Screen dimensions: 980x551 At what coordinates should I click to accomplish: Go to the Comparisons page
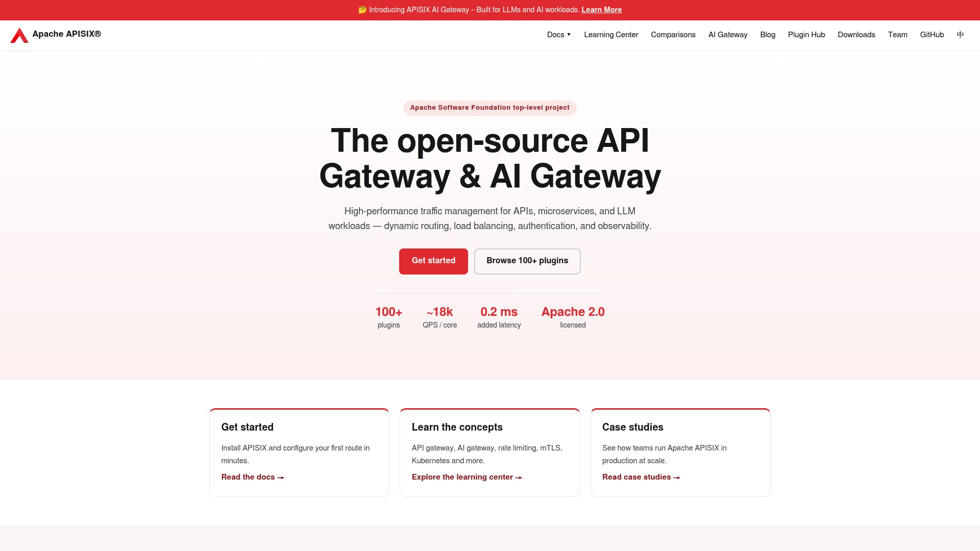673,35
